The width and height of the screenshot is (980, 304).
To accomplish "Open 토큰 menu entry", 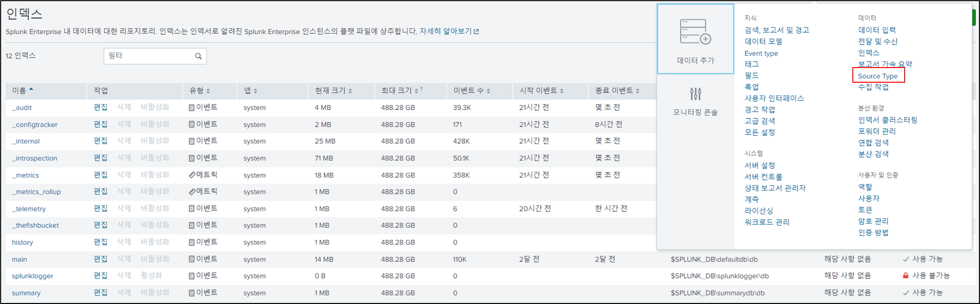I will 865,210.
